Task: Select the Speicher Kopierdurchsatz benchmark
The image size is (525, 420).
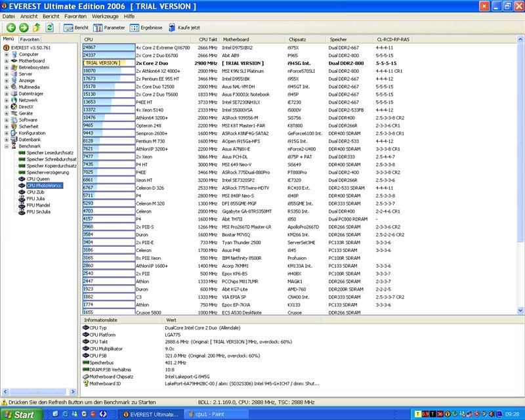Action: tap(52, 166)
